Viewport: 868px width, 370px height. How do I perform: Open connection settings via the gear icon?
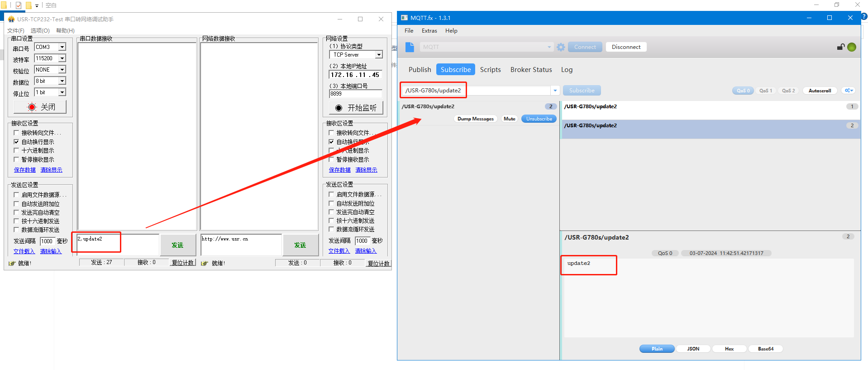tap(561, 47)
